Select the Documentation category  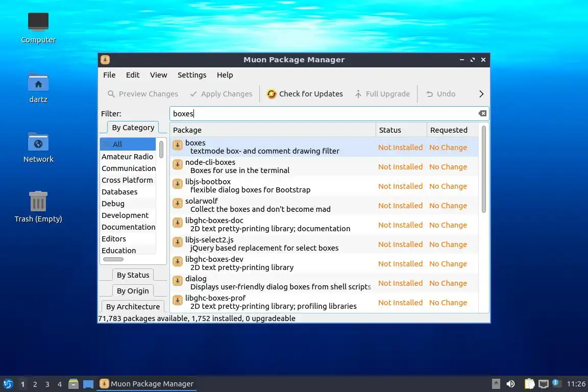[128, 227]
